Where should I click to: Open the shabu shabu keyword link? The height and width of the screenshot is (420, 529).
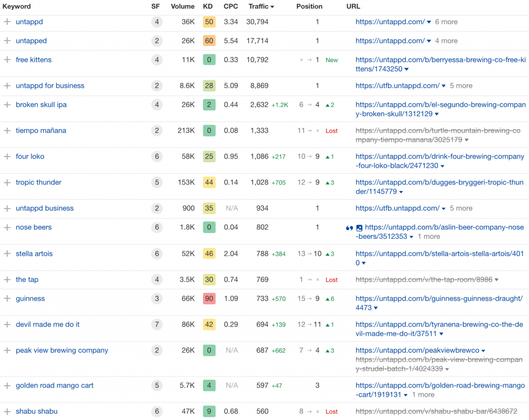(x=37, y=412)
